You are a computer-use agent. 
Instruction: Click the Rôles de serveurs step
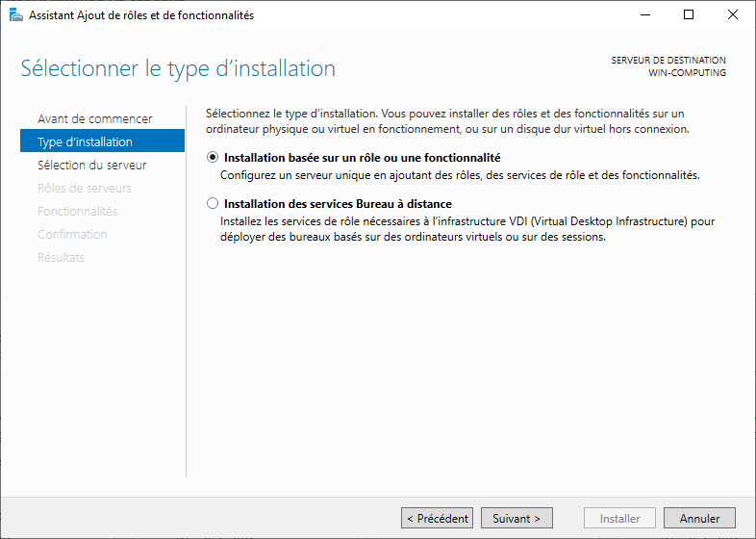pyautogui.click(x=85, y=189)
